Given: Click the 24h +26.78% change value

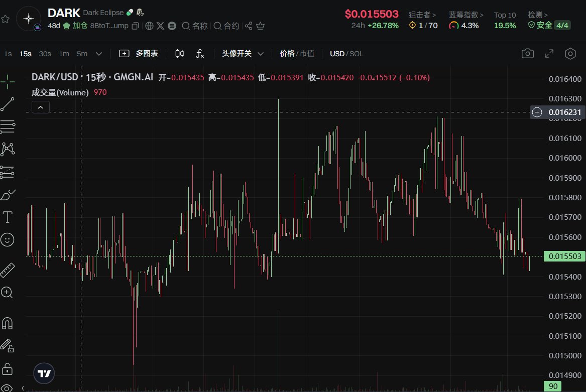Looking at the screenshot, I should pyautogui.click(x=375, y=26).
